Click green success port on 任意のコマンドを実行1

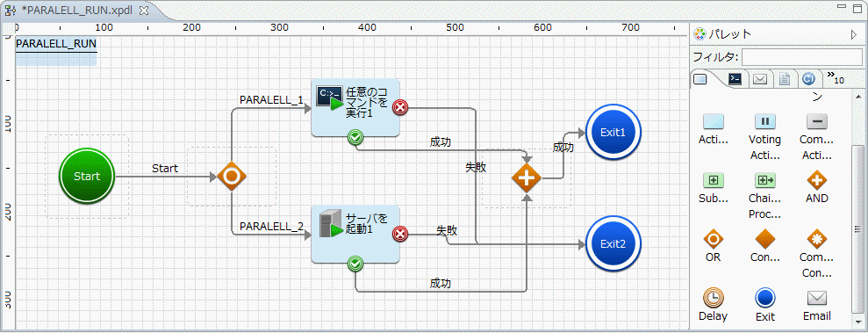coord(355,137)
